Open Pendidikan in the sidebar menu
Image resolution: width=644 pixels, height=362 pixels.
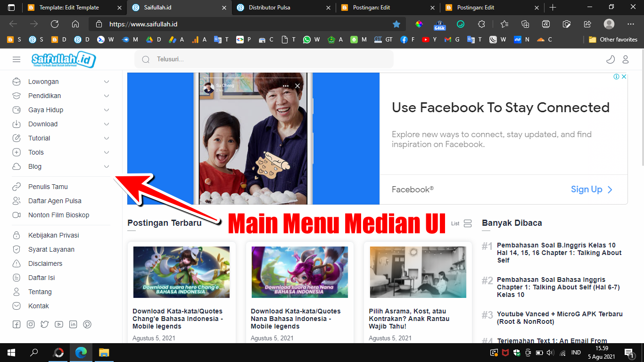click(44, 96)
